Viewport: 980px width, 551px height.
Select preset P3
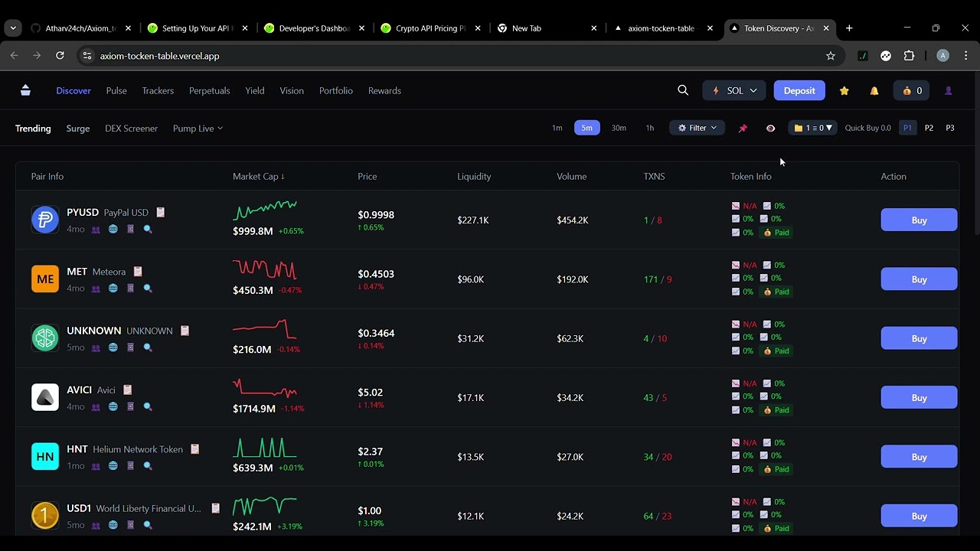[950, 128]
